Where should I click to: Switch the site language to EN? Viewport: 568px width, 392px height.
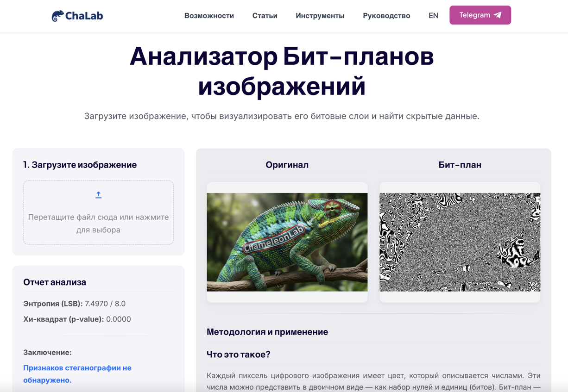coord(433,15)
